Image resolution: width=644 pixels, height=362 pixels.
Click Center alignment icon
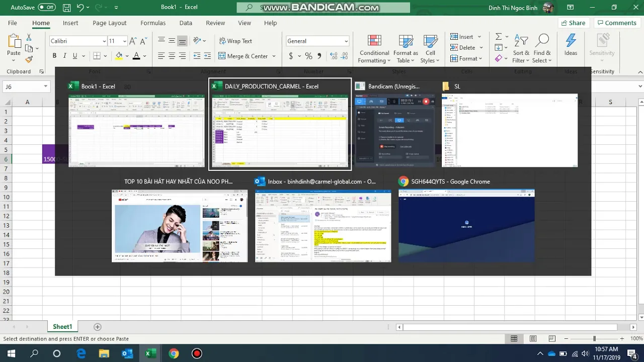[172, 56]
